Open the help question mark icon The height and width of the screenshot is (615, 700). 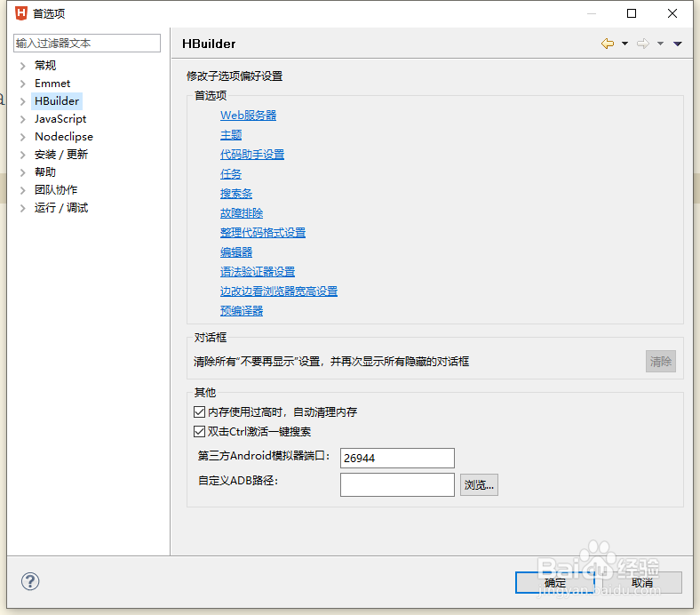coord(30,581)
